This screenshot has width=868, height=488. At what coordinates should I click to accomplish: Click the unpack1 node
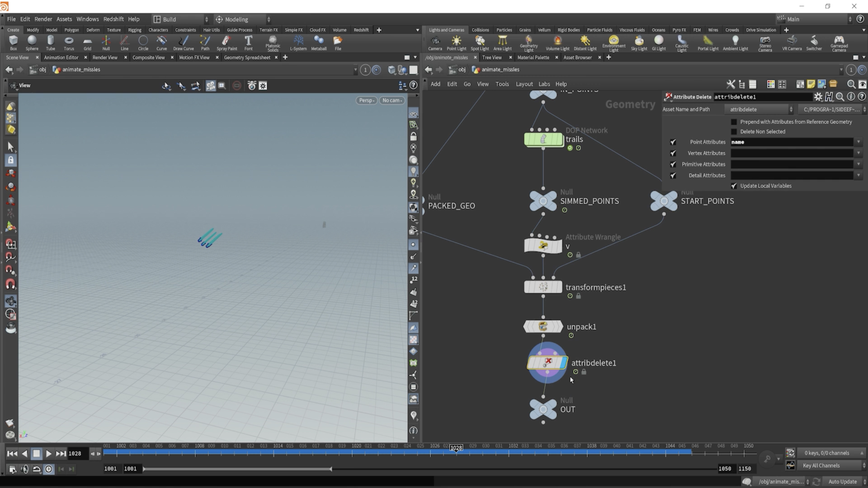pyautogui.click(x=543, y=326)
